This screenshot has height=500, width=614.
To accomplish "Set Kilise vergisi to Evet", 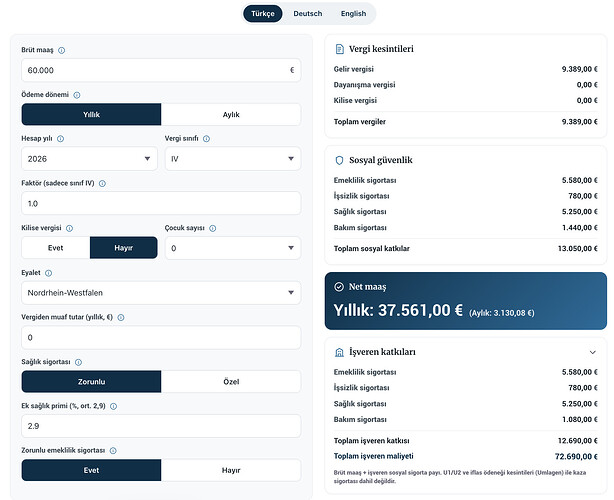I will pyautogui.click(x=56, y=248).
